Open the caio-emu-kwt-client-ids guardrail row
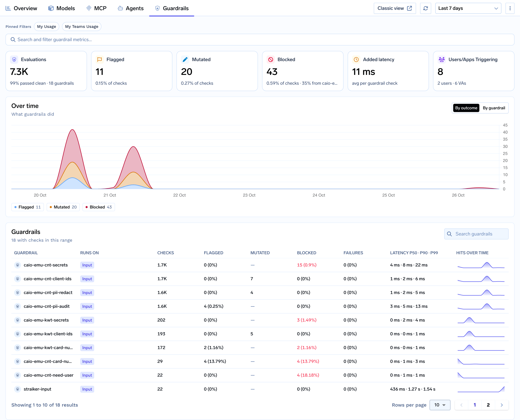Image resolution: width=520 pixels, height=420 pixels. [x=260, y=334]
